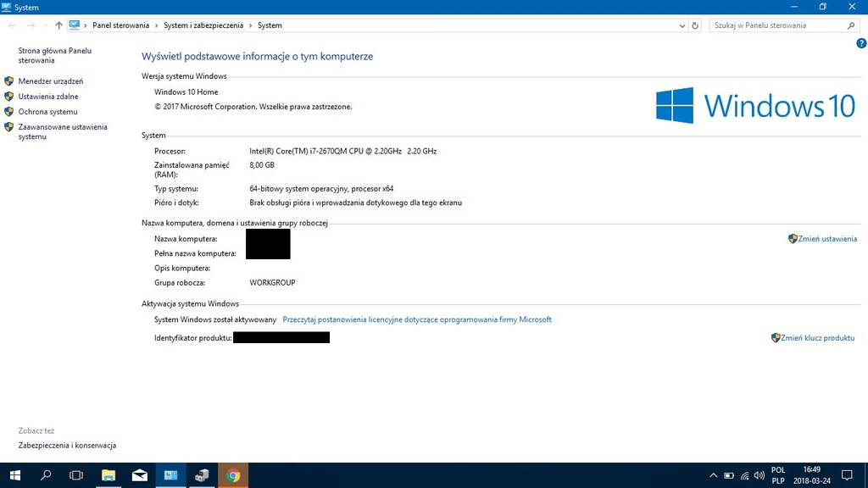Refresh the Control Panel page
This screenshot has height=488, width=868.
point(695,25)
